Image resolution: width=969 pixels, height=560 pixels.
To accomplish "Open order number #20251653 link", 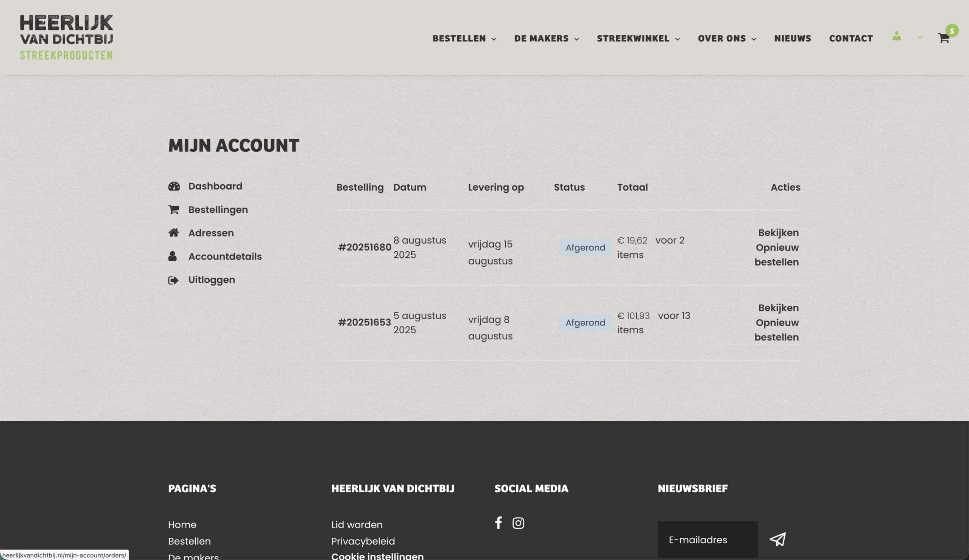I will [x=364, y=322].
